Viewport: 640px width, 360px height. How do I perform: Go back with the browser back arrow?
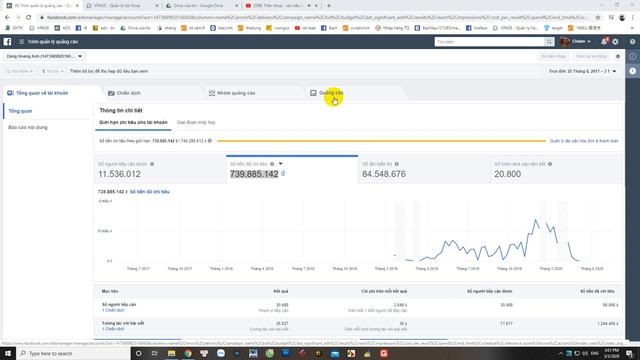click(x=7, y=17)
